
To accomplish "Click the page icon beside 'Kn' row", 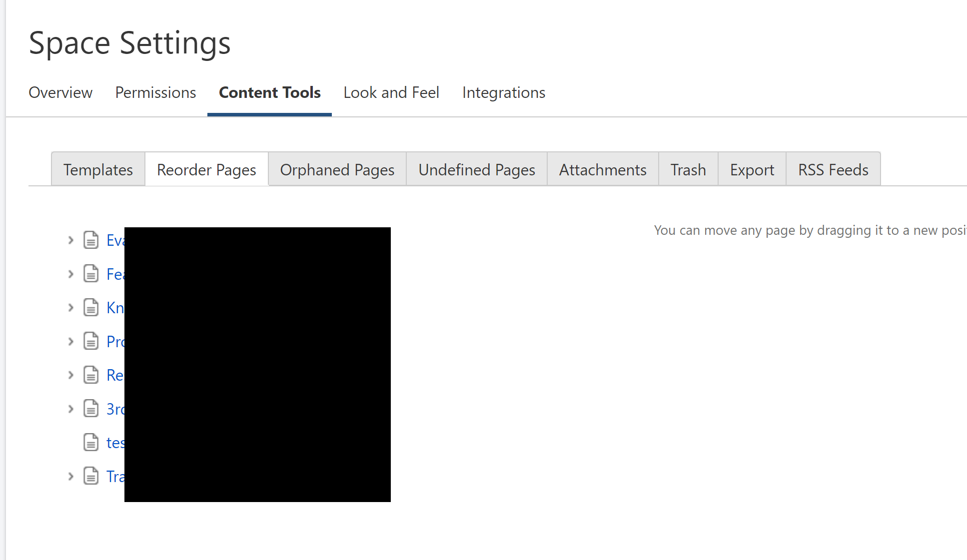I will pyautogui.click(x=91, y=307).
